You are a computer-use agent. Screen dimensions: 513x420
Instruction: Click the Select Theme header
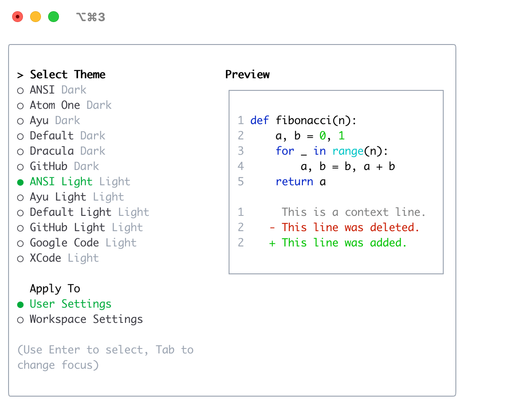pyautogui.click(x=67, y=74)
